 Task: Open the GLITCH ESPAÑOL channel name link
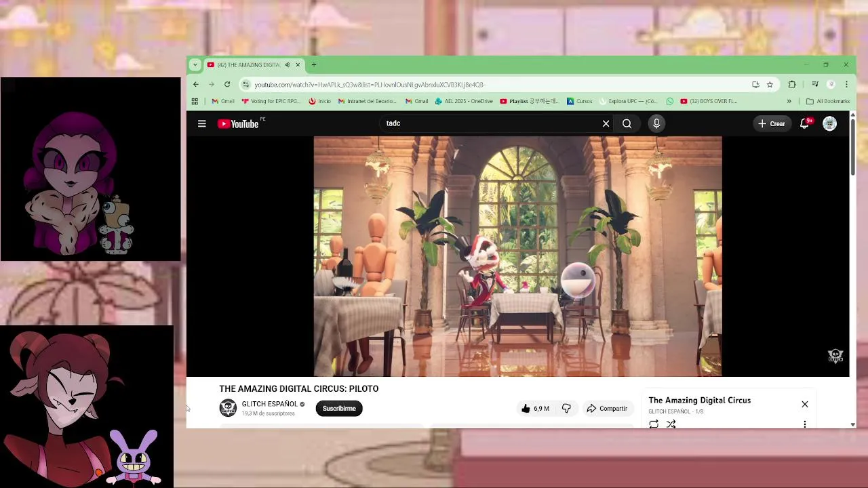(269, 404)
